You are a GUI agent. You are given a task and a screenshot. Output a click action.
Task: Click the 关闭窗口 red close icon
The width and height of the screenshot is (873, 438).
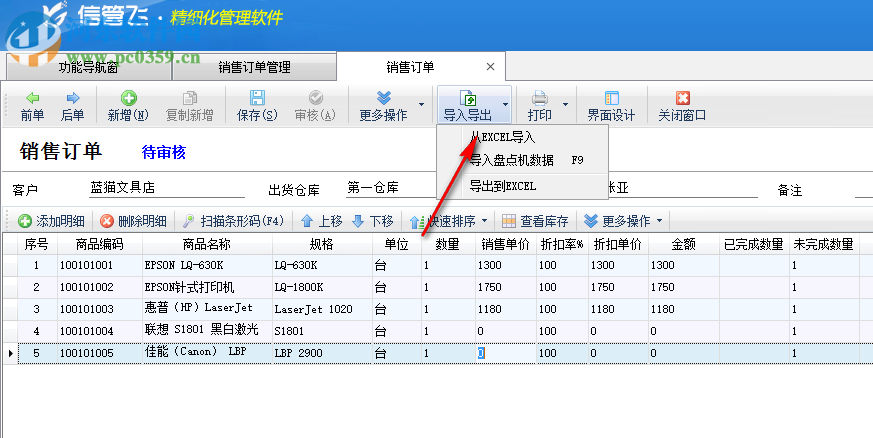click(683, 99)
